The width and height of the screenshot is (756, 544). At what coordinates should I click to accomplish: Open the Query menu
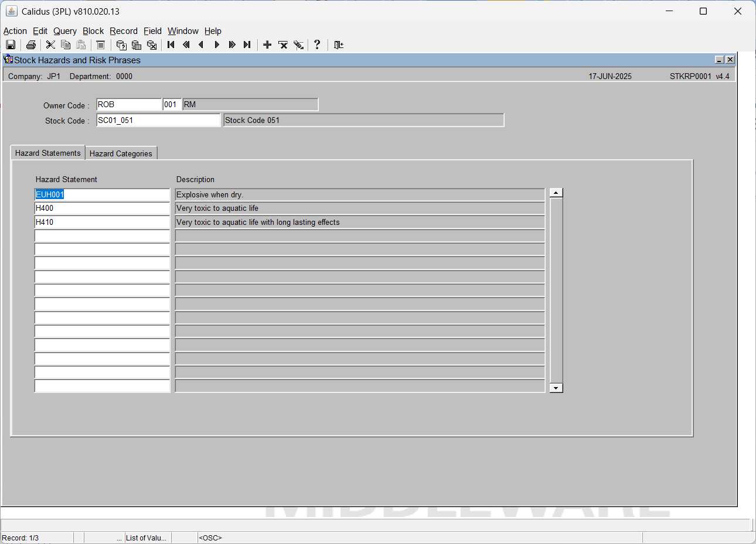click(65, 31)
